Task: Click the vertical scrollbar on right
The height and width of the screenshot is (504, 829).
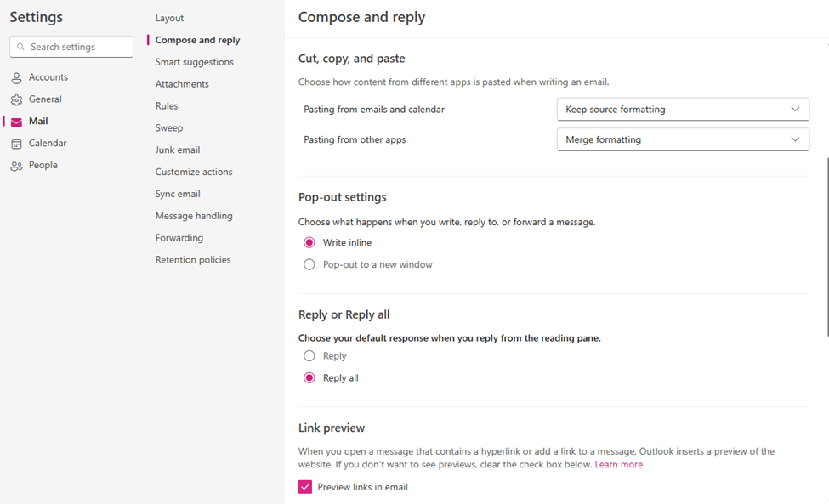Action: click(x=827, y=246)
